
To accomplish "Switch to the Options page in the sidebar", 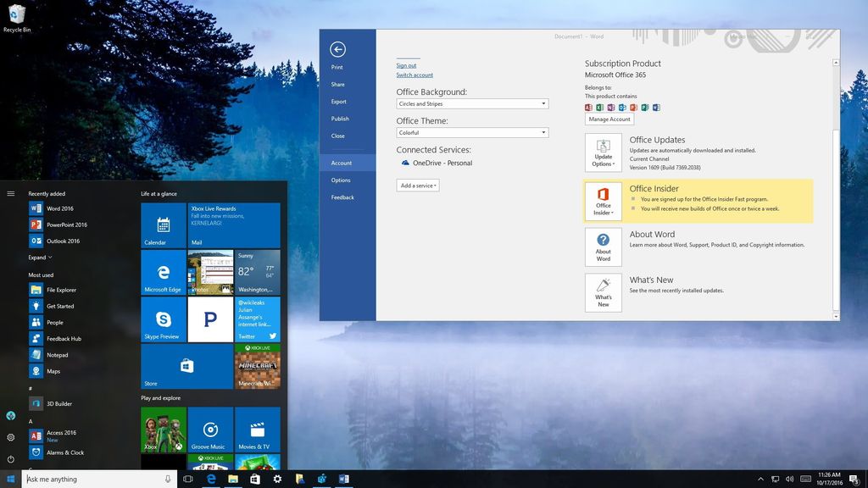I will click(341, 180).
